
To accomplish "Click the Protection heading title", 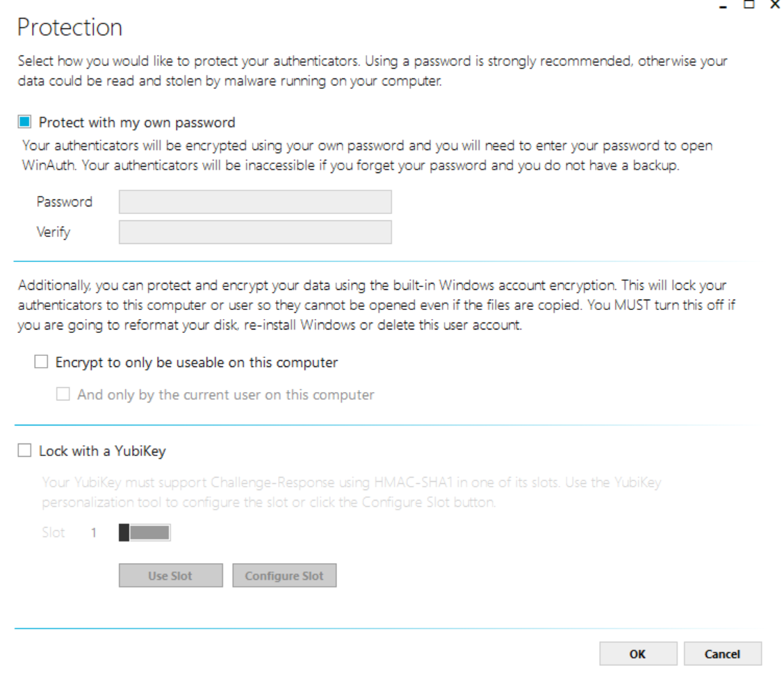I will 70,28.
